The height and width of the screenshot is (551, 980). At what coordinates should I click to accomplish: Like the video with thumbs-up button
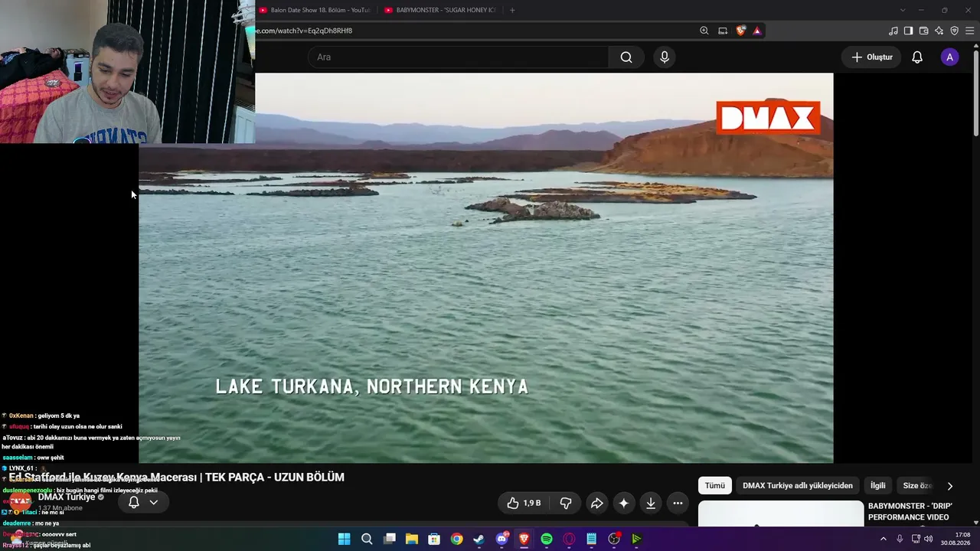pos(524,503)
